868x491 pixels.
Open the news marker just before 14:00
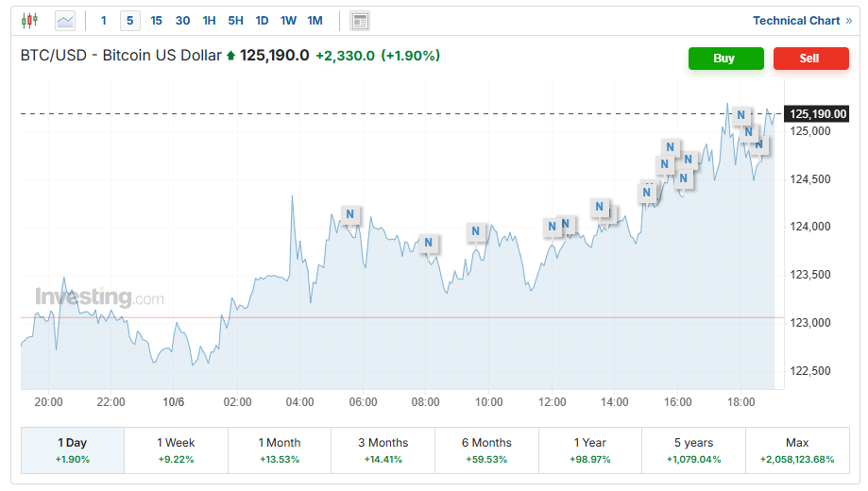[x=599, y=207]
